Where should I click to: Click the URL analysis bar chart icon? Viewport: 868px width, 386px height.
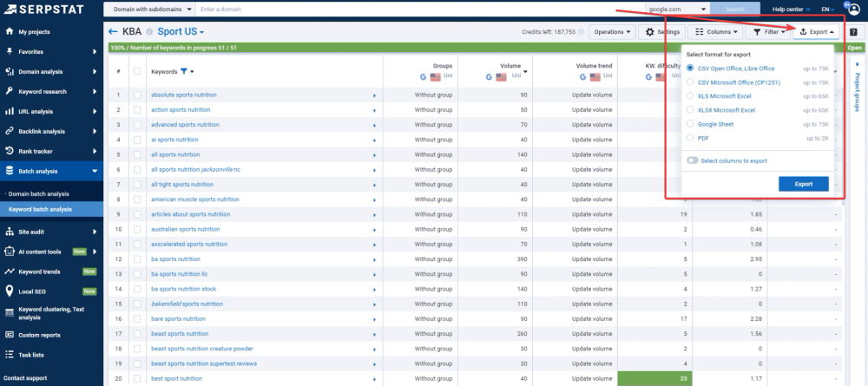10,111
